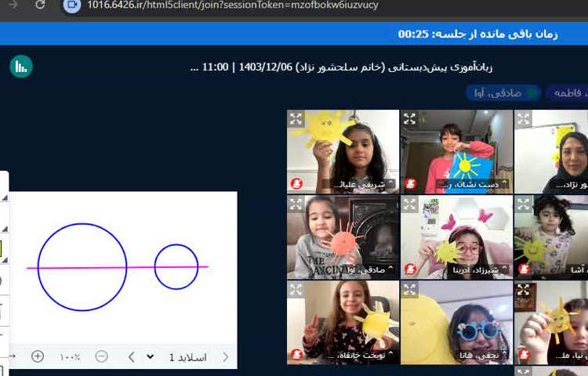Image resolution: width=588 pixels, height=376 pixels.
Task: Reset zoom with the 100% label
Action: [70, 357]
